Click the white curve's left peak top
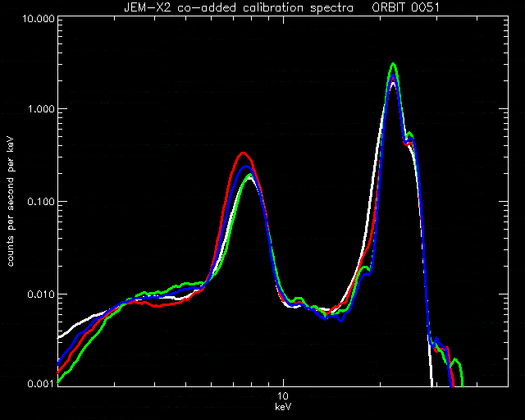The image size is (525, 420). pos(249,179)
